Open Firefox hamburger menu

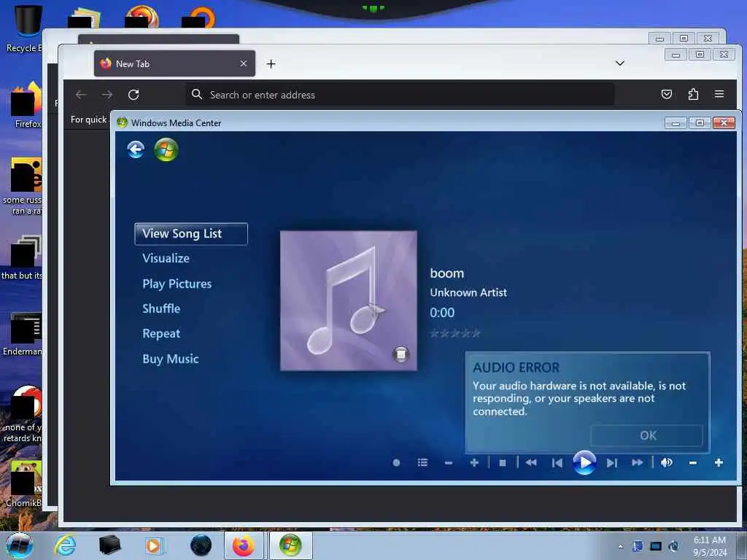click(x=719, y=94)
